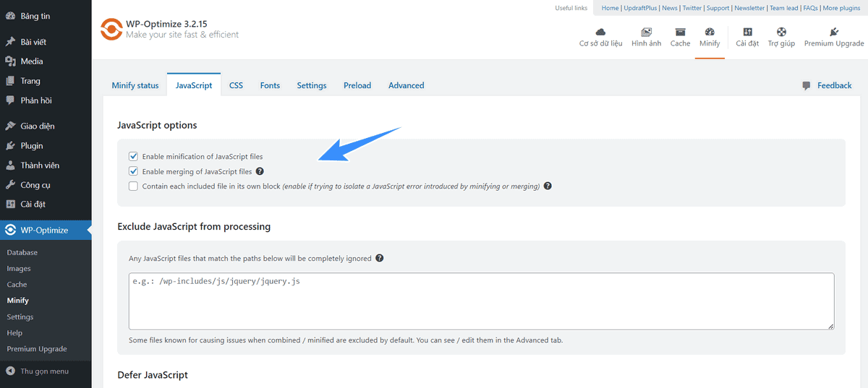This screenshot has width=868, height=388.
Task: Click help icon beside completely ignored text
Action: 380,258
